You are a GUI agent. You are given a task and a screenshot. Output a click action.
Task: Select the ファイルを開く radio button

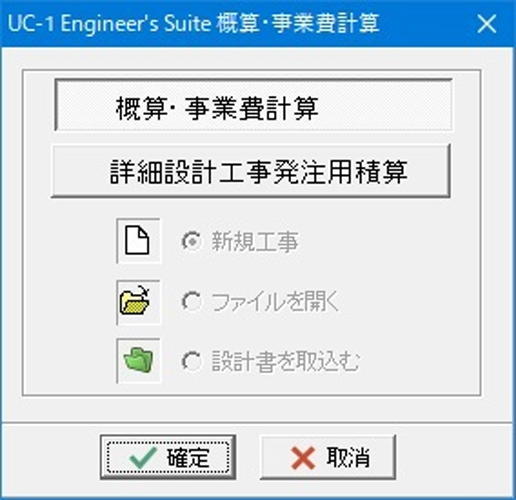(x=192, y=302)
